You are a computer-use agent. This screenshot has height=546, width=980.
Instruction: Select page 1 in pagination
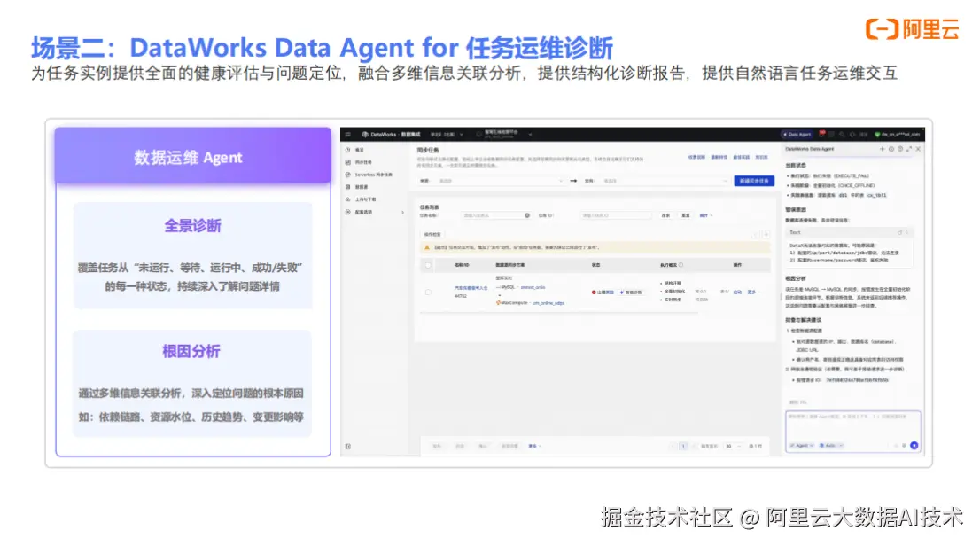point(683,447)
